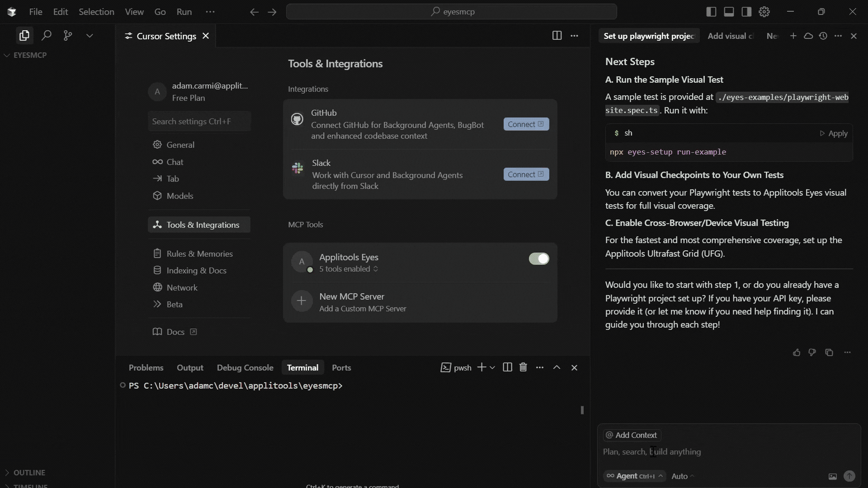This screenshot has width=868, height=488.
Task: Open response more actions menu
Action: [847, 352]
